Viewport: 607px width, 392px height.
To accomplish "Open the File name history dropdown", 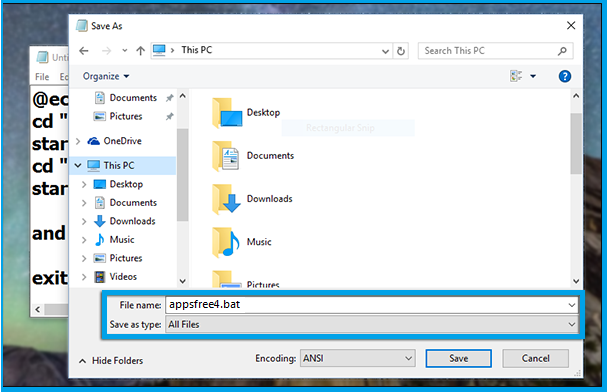I will tap(572, 305).
